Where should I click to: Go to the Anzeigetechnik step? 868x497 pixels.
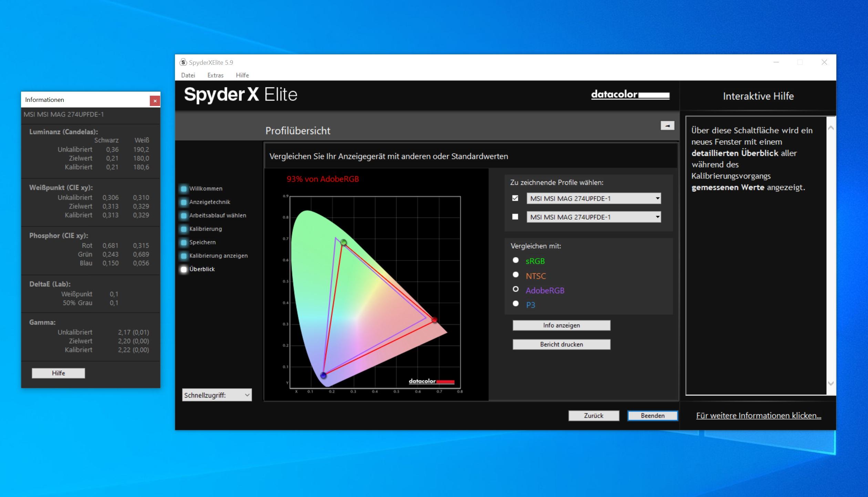(210, 202)
